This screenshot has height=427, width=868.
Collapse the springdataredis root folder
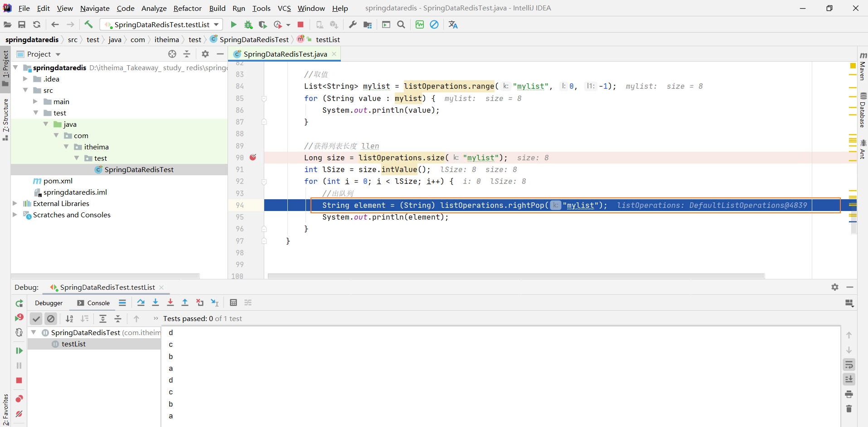[x=16, y=67]
